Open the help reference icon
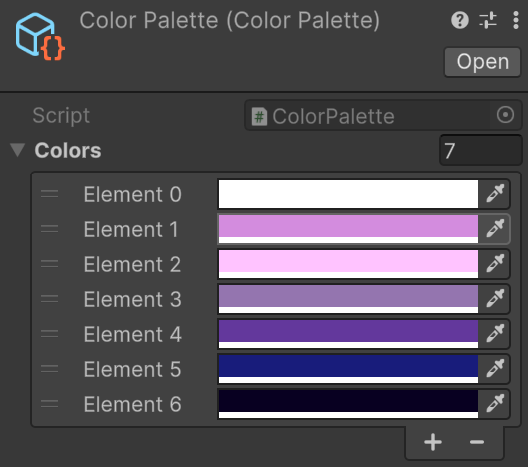 point(460,20)
